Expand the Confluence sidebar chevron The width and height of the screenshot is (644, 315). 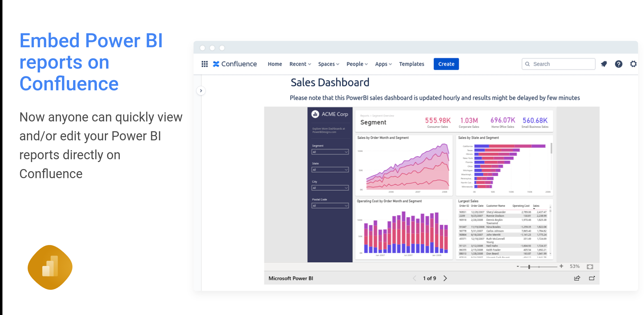pyautogui.click(x=201, y=91)
